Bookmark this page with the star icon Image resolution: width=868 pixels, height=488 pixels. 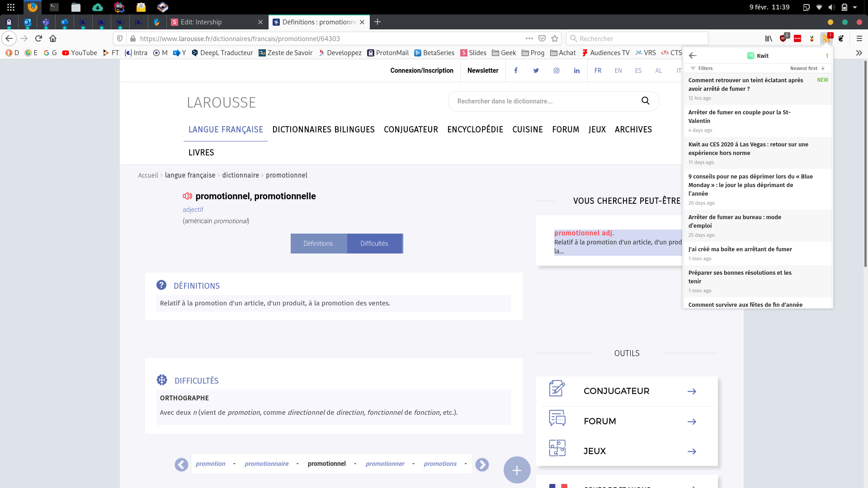pyautogui.click(x=555, y=38)
